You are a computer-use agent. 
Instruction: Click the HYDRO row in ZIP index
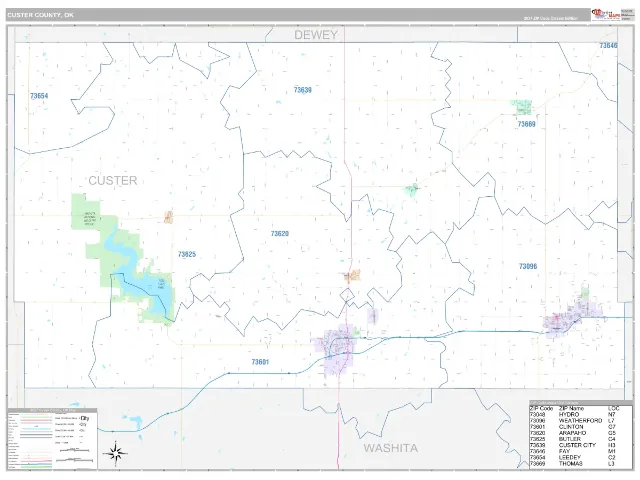[x=575, y=414]
